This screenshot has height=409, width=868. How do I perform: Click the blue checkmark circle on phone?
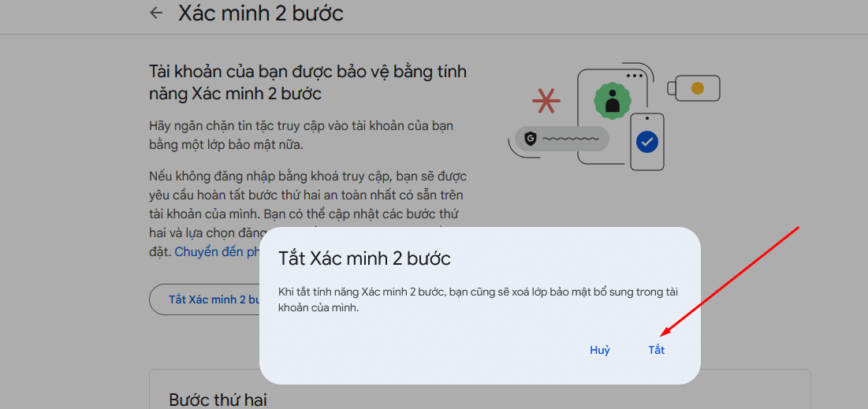click(x=646, y=142)
